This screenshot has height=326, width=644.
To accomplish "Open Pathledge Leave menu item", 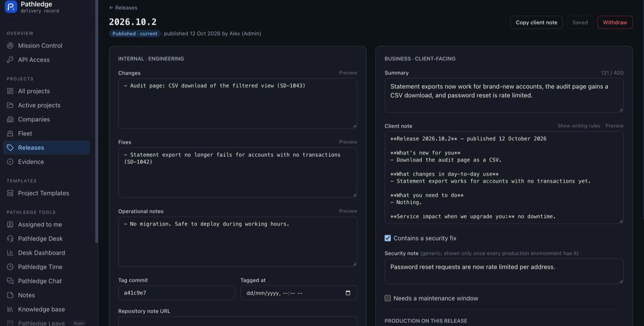I will point(46,323).
